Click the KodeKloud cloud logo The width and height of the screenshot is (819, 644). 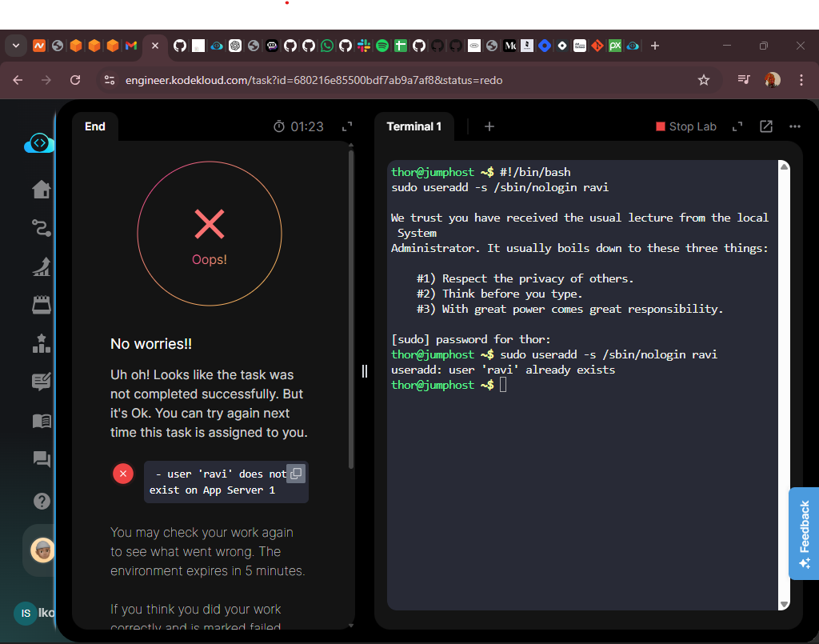pos(39,144)
